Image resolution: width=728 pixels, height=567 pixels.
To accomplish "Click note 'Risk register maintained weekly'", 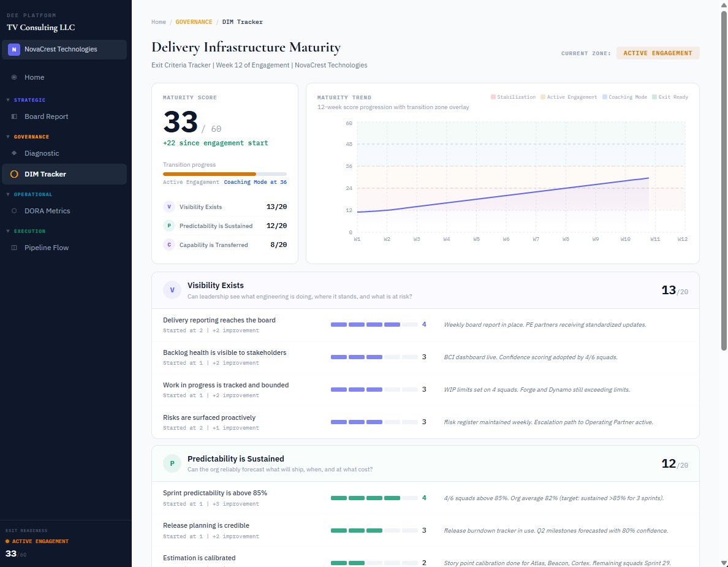I will pyautogui.click(x=548, y=422).
